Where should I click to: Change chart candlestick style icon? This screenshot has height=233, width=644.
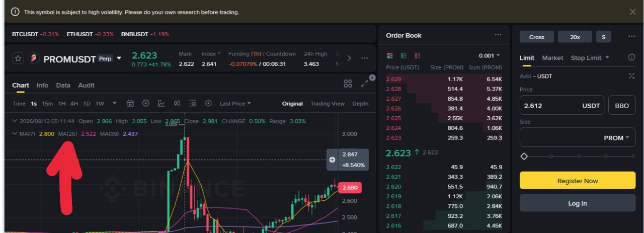(x=177, y=103)
